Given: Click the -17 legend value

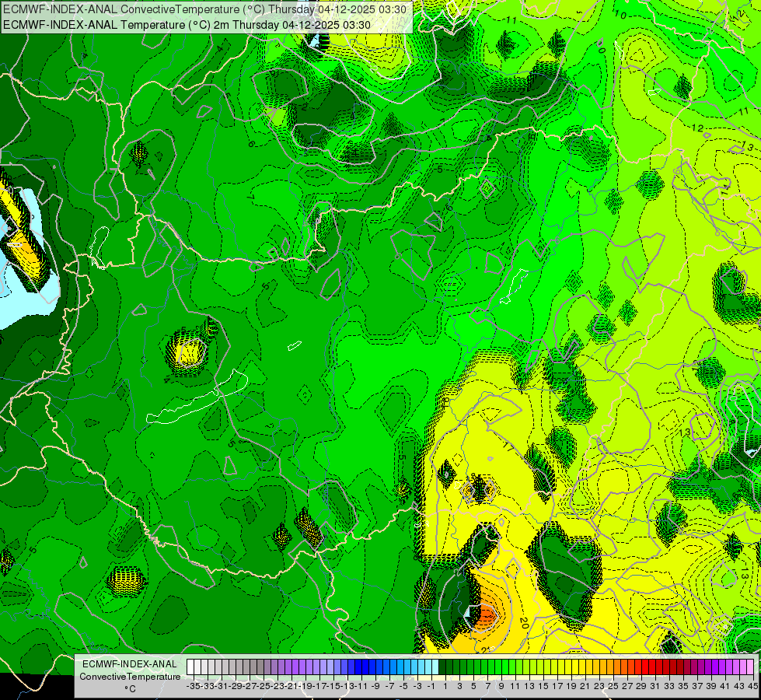Looking at the screenshot, I should (x=320, y=687).
